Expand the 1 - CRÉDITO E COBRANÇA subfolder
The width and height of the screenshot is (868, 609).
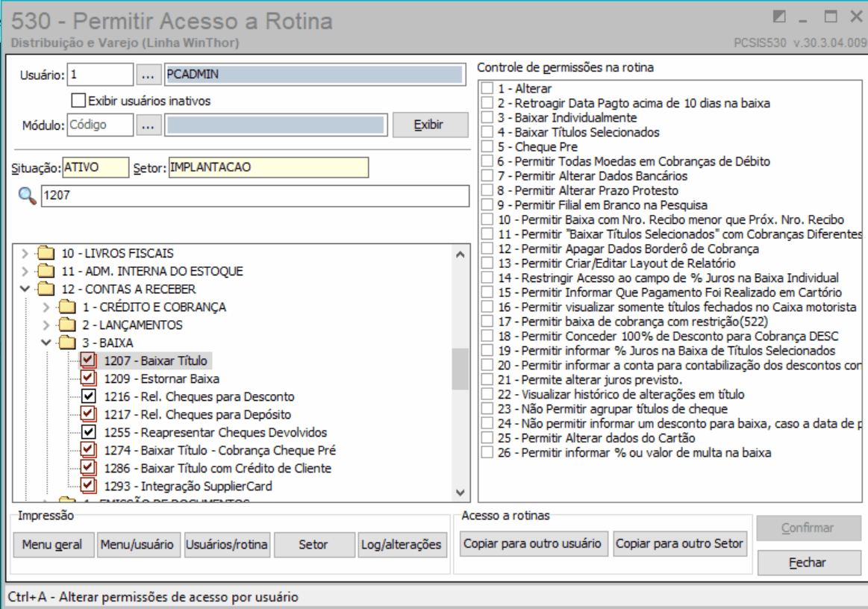[x=46, y=307]
